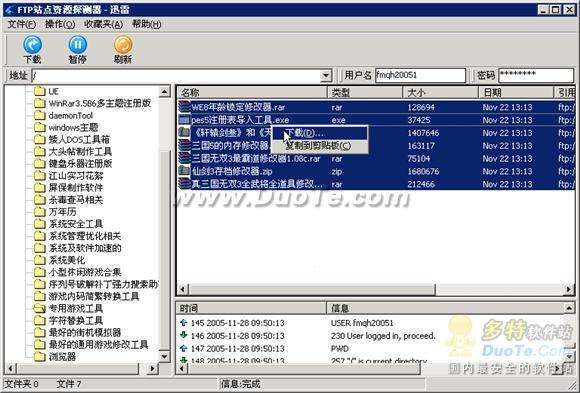The image size is (580, 393).
Task: Choose 复制到剪贴板(C) in the context menu
Action: [320, 146]
